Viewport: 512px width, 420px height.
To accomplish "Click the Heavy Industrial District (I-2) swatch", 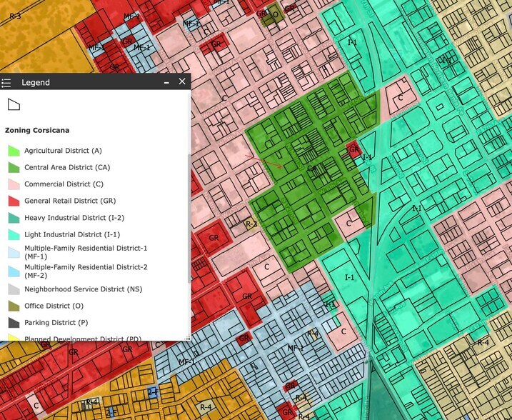I will click(14, 218).
